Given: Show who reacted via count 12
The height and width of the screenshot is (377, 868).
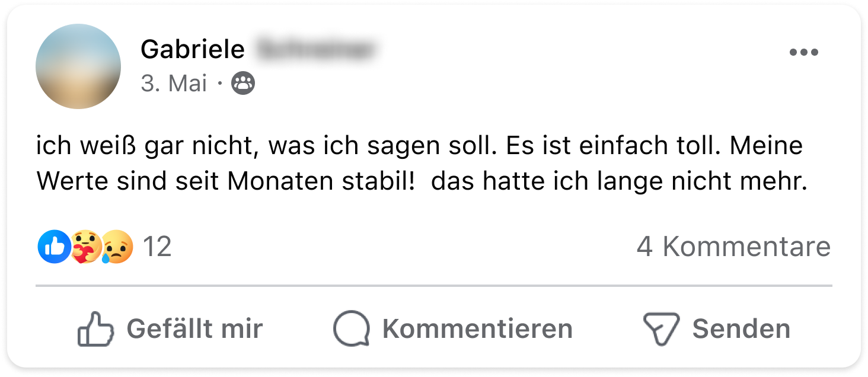Looking at the screenshot, I should tap(157, 247).
